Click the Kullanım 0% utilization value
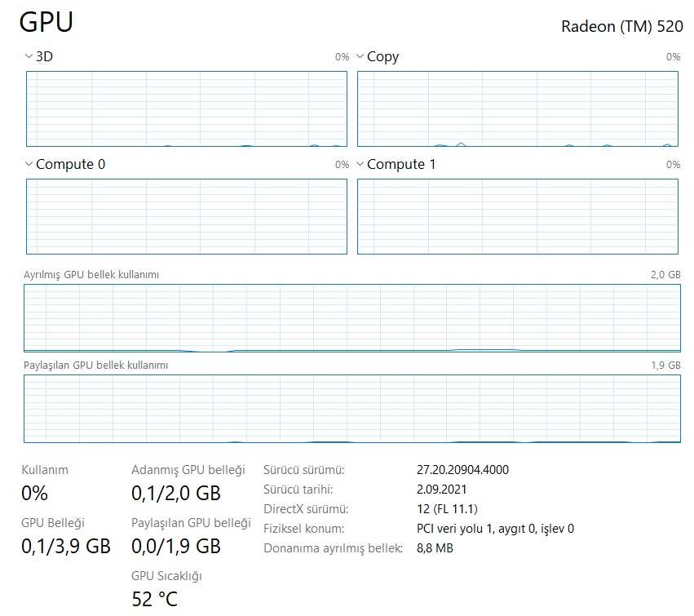694x616 pixels. 34,494
